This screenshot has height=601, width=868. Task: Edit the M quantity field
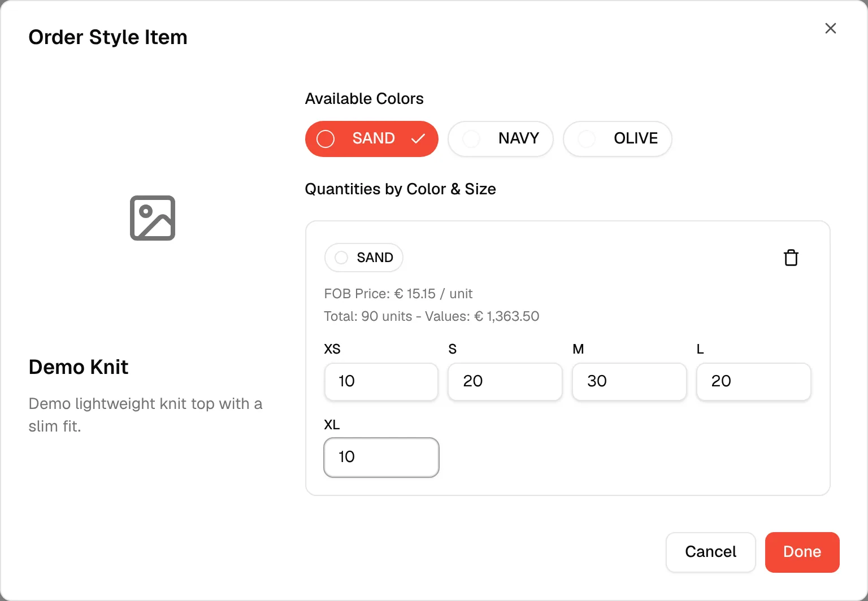630,382
